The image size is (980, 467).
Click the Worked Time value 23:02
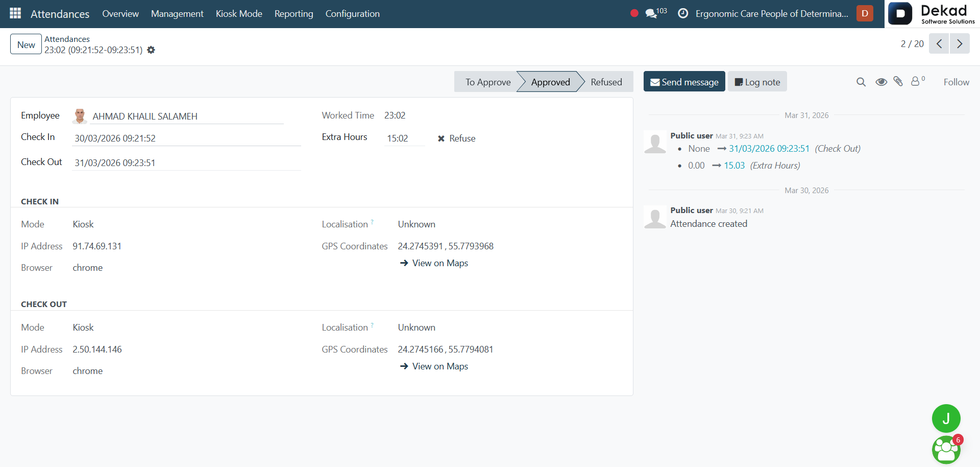395,115
